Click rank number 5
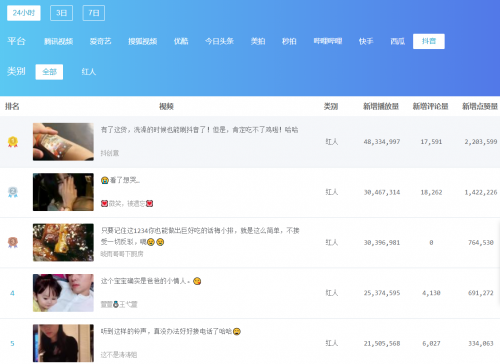Image resolution: width=500 pixels, height=364 pixels. (12, 343)
